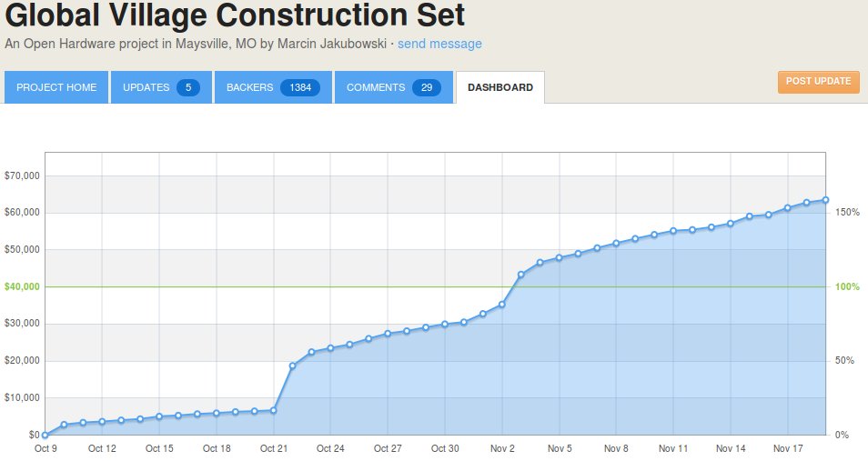Click the Nov 5 date label
This screenshot has width=868, height=461.
tap(560, 448)
